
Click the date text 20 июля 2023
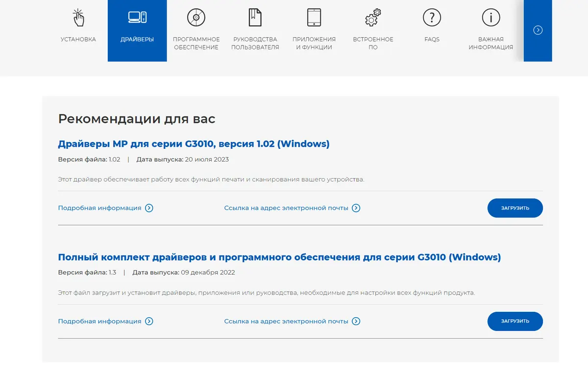pos(207,160)
